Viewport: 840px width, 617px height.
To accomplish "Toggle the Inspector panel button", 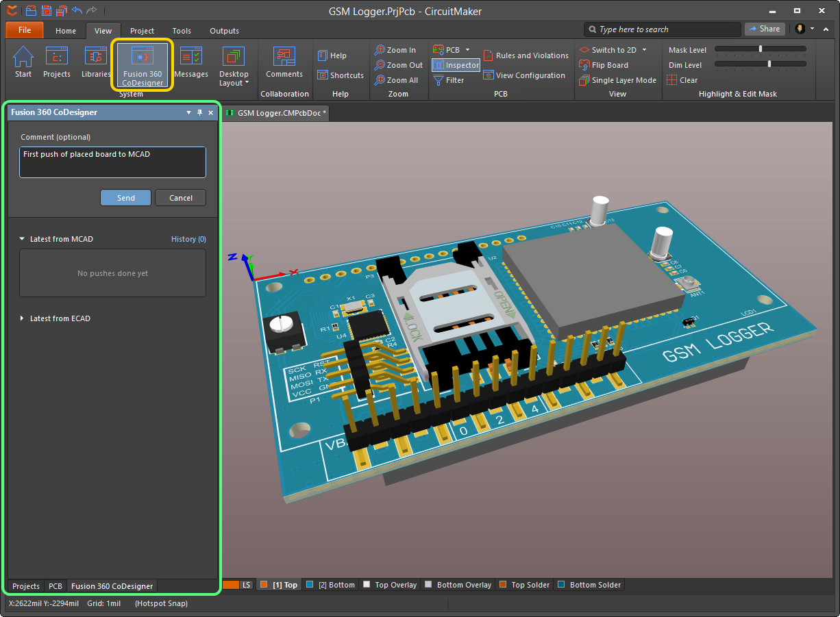I will pyautogui.click(x=456, y=65).
